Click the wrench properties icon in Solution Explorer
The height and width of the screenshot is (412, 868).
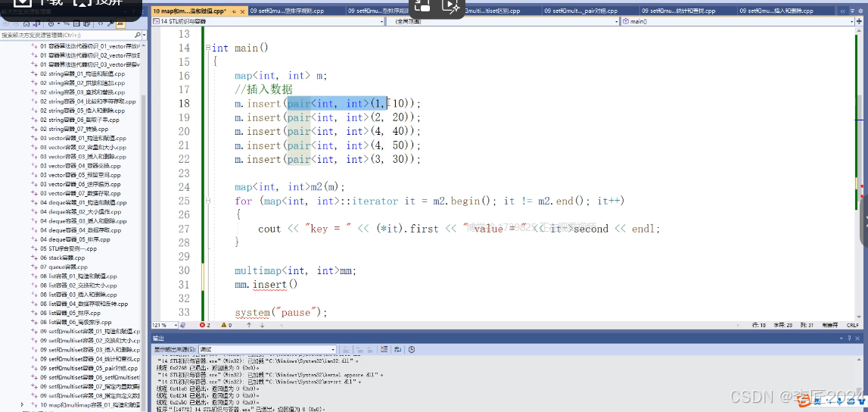point(110,23)
